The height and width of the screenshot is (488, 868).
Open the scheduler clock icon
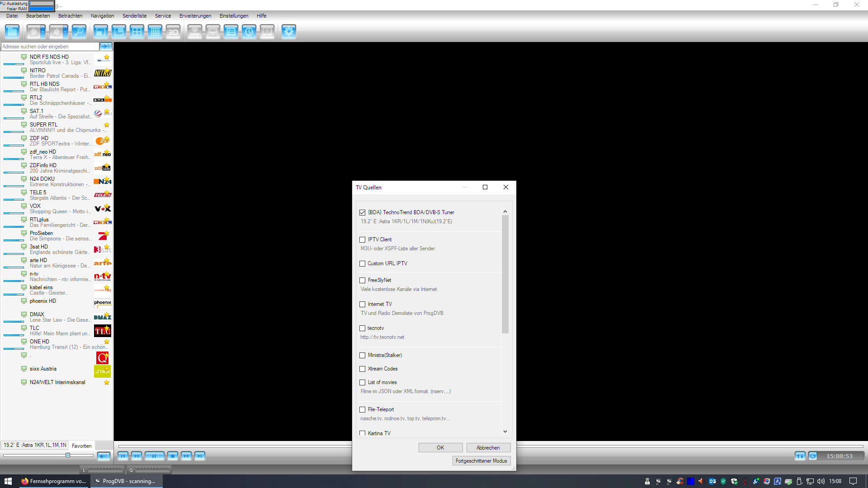249,32
